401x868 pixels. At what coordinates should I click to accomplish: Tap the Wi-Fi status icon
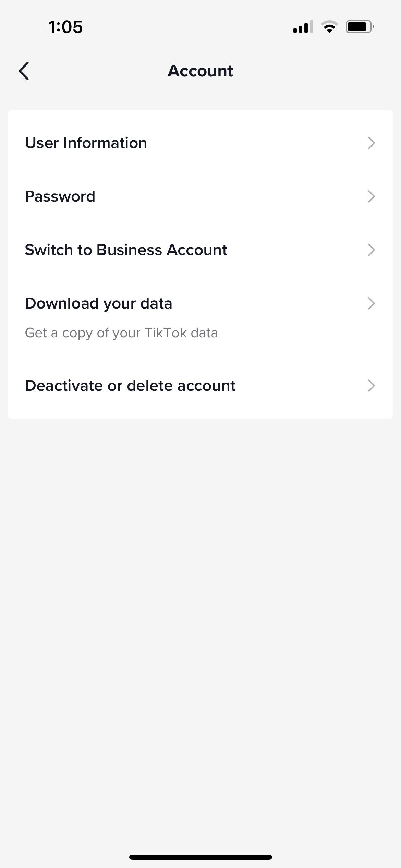[x=329, y=27]
